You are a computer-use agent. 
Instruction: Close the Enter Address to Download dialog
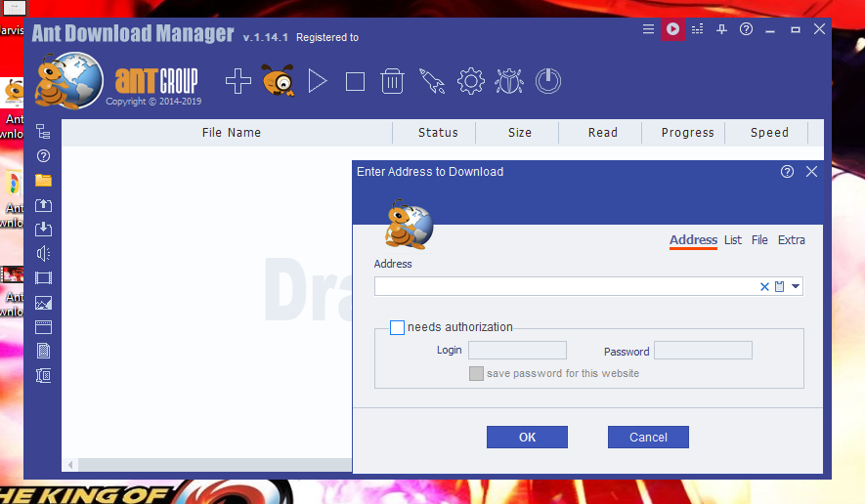click(x=811, y=172)
